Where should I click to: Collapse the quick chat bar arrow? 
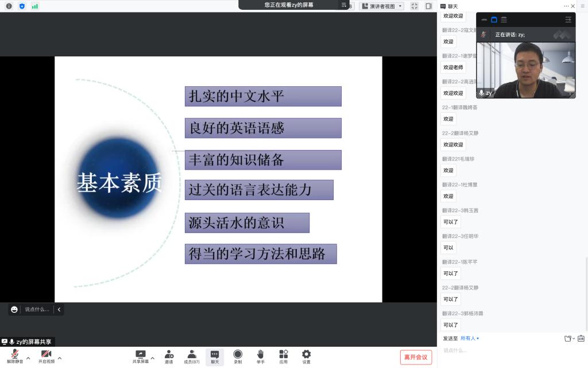coord(59,309)
